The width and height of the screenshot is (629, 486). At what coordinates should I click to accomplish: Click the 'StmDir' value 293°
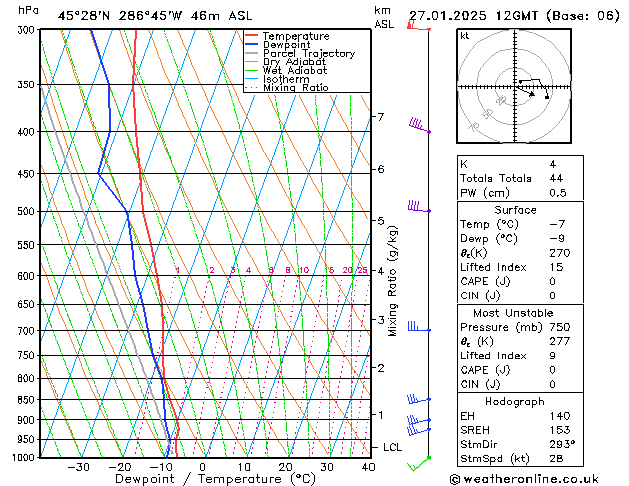click(x=562, y=444)
